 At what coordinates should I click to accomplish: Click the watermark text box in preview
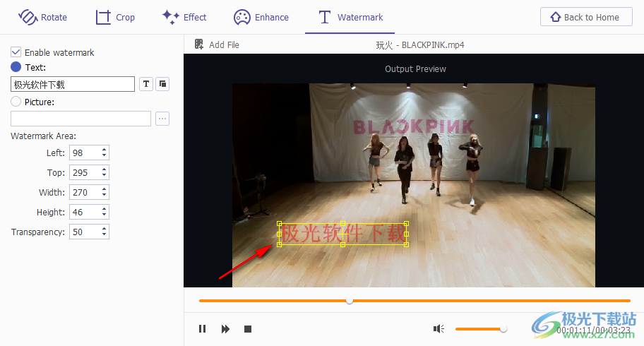point(343,234)
